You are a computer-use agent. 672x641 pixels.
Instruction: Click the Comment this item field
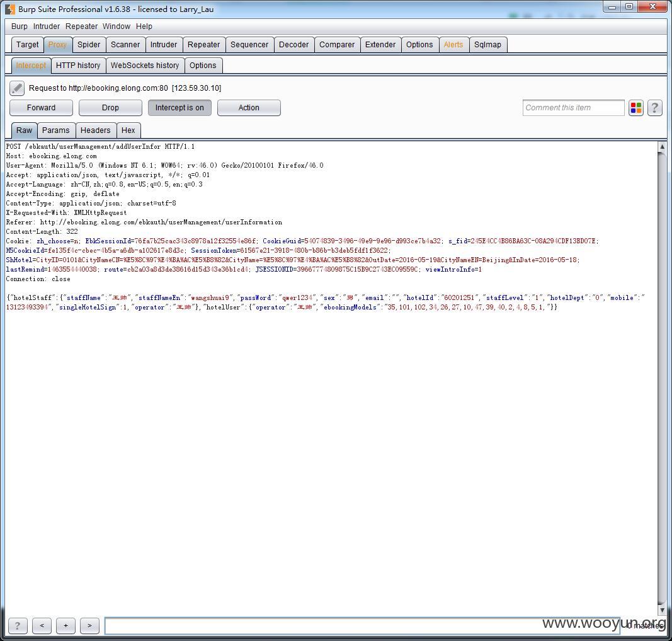click(x=573, y=108)
